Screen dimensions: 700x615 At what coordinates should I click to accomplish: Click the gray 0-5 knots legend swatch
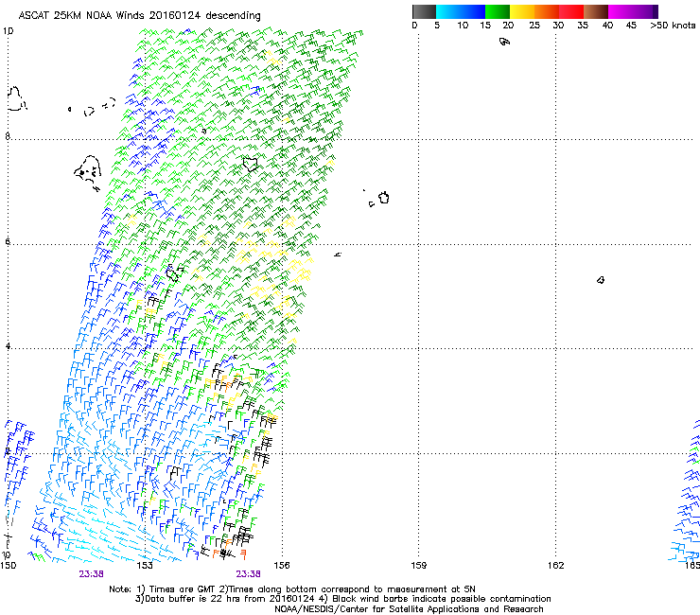tap(424, 11)
